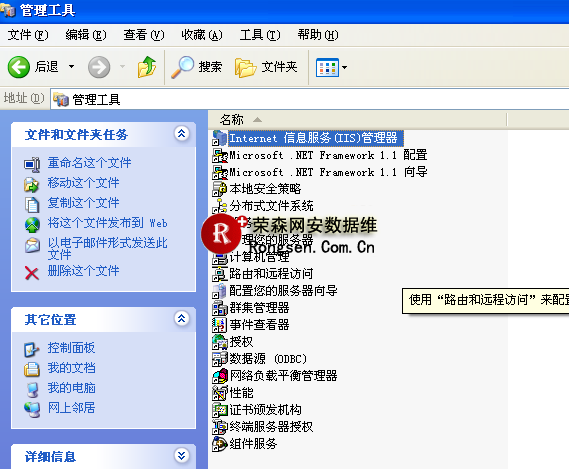Click the 重命名这个文件 link

click(x=89, y=163)
